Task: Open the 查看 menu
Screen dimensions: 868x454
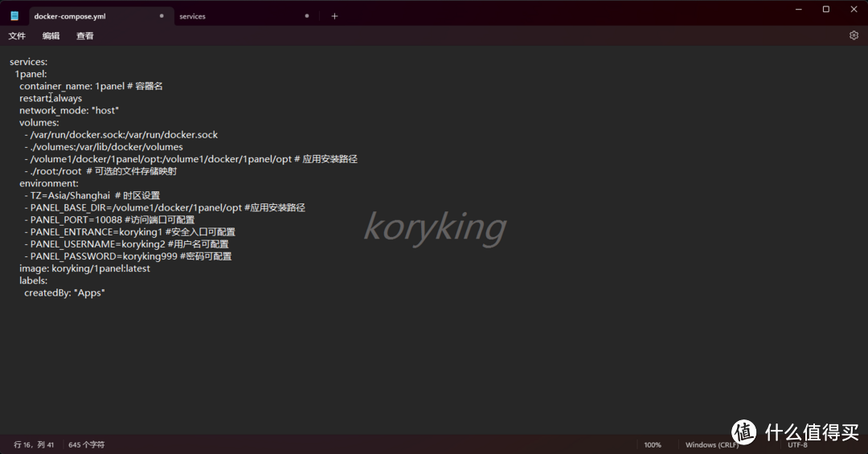Action: (x=84, y=36)
